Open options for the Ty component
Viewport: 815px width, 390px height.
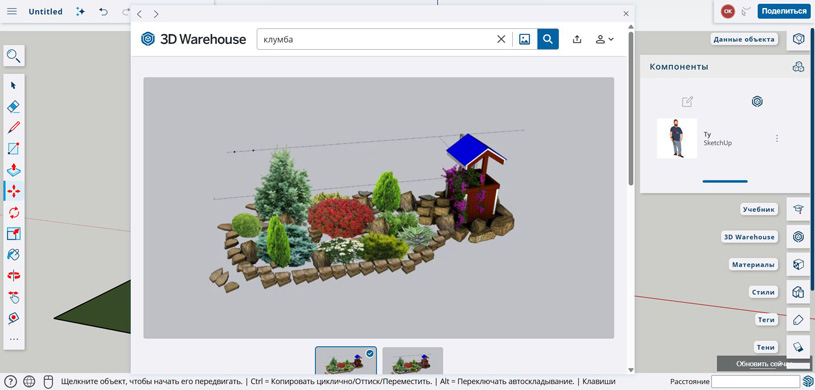[x=777, y=138]
